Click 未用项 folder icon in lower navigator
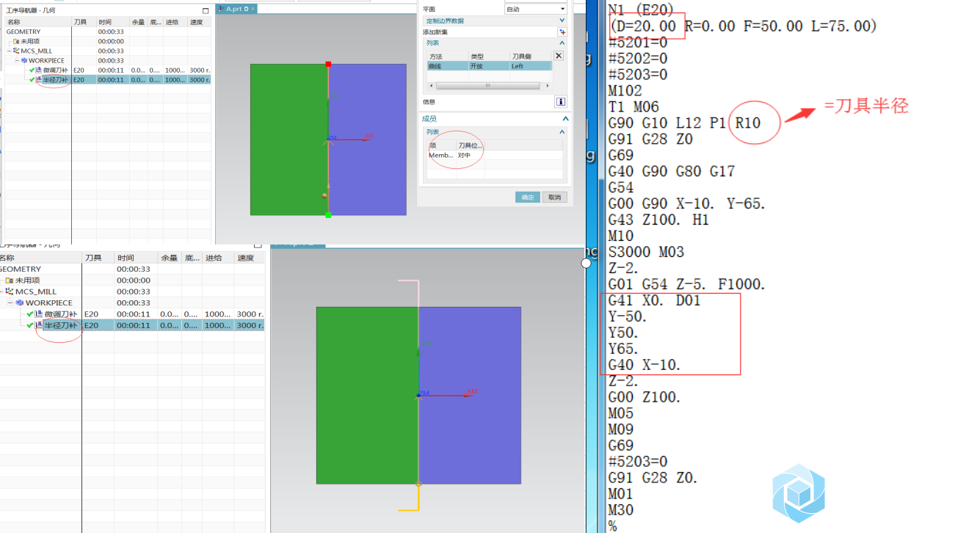The height and width of the screenshot is (533, 980). [9, 280]
